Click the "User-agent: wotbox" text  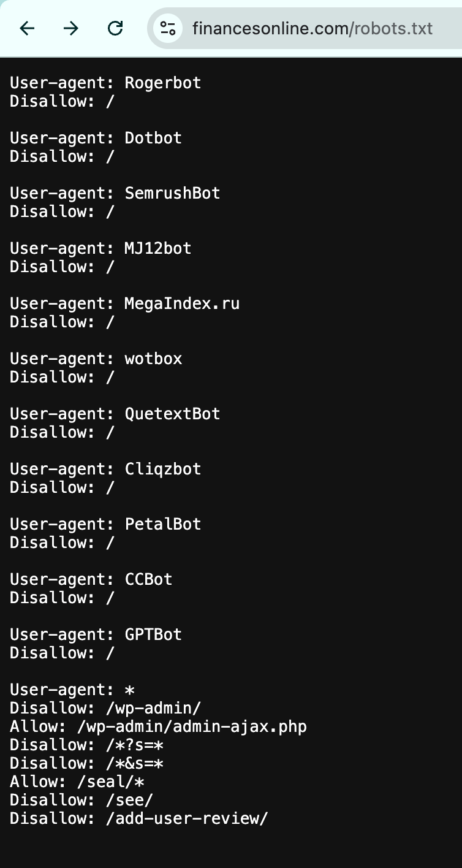tap(96, 359)
